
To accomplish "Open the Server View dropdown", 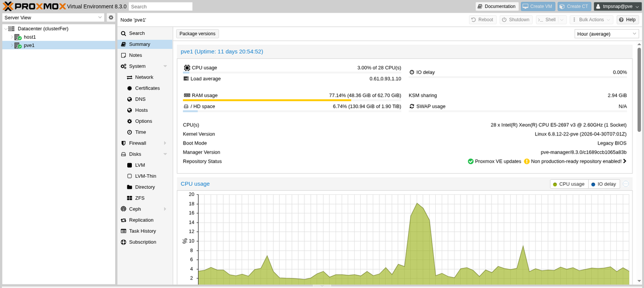I will pos(100,18).
